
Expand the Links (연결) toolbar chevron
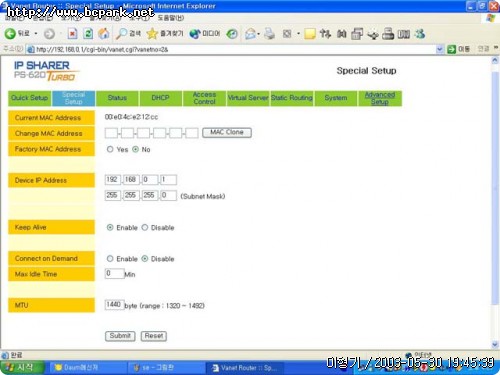point(496,49)
